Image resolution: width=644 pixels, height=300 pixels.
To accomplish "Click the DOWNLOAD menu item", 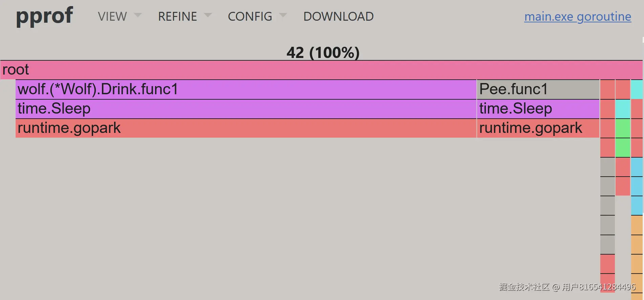I will (338, 16).
